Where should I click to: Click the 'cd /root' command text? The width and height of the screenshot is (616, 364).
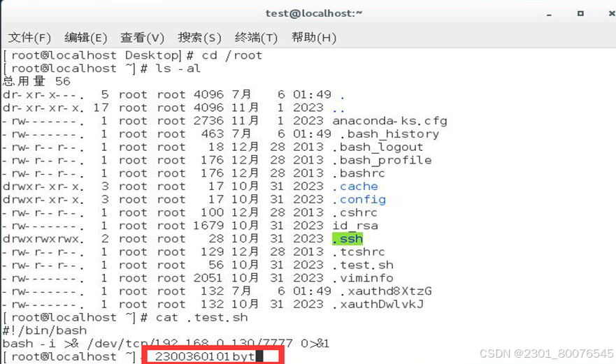click(231, 55)
